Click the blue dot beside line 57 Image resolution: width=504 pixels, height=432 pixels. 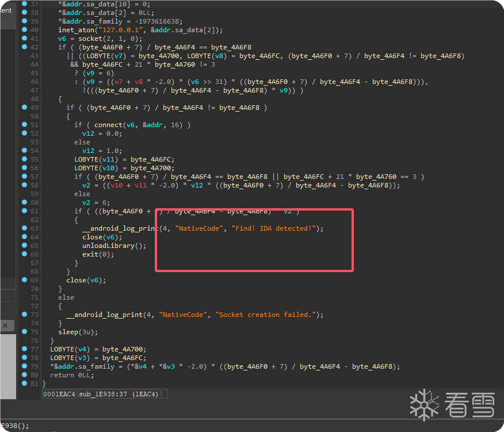[24, 176]
